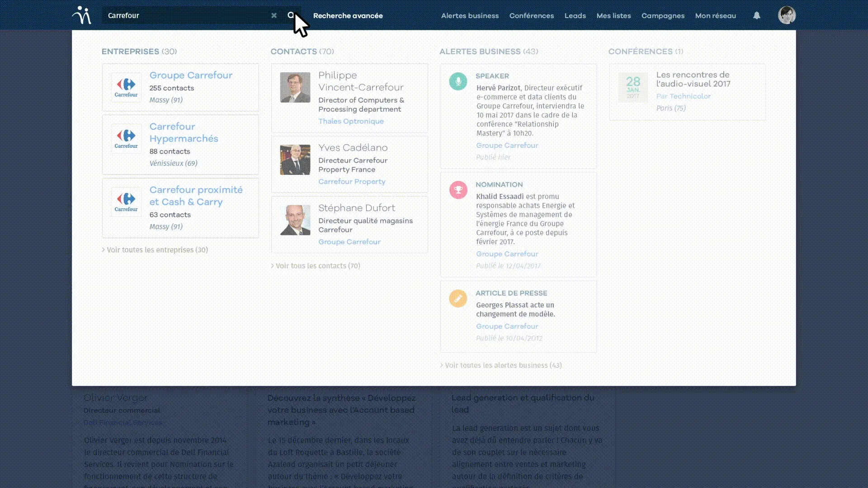The image size is (868, 488).
Task: Open Mon réseau menu
Action: pos(715,15)
